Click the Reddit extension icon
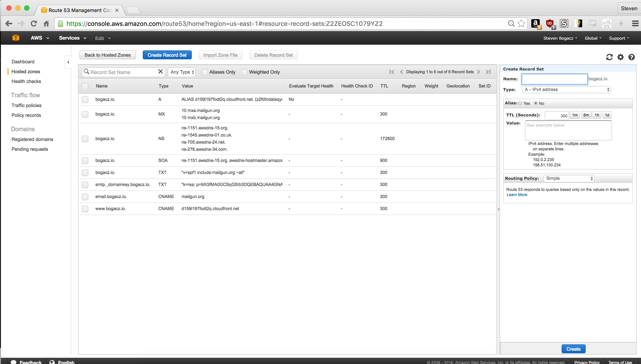The image size is (641, 364). [x=607, y=23]
